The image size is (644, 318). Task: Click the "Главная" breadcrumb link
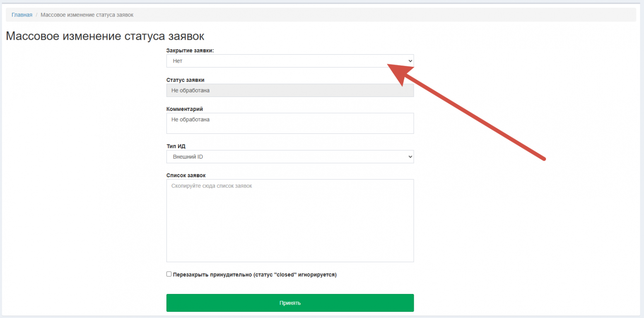(22, 15)
